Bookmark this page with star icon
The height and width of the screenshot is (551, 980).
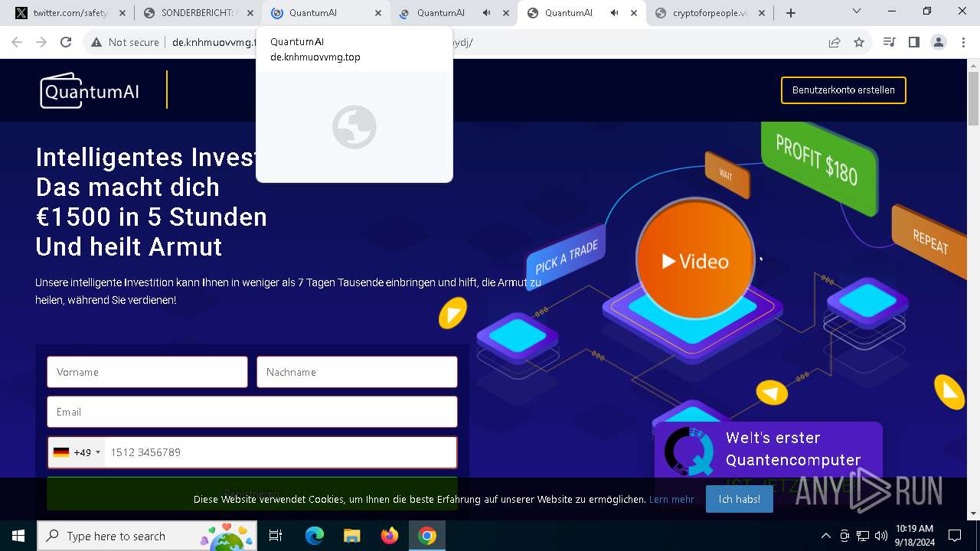click(x=859, y=42)
